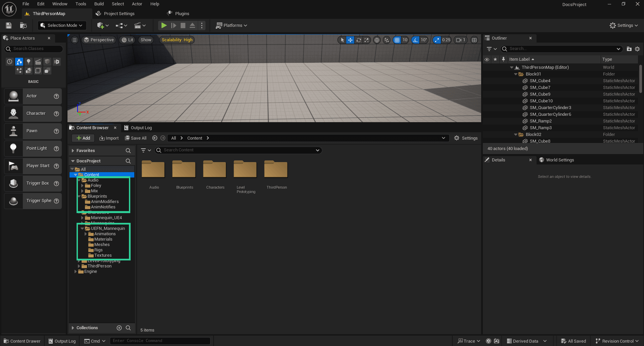Open the Build menu

point(99,4)
